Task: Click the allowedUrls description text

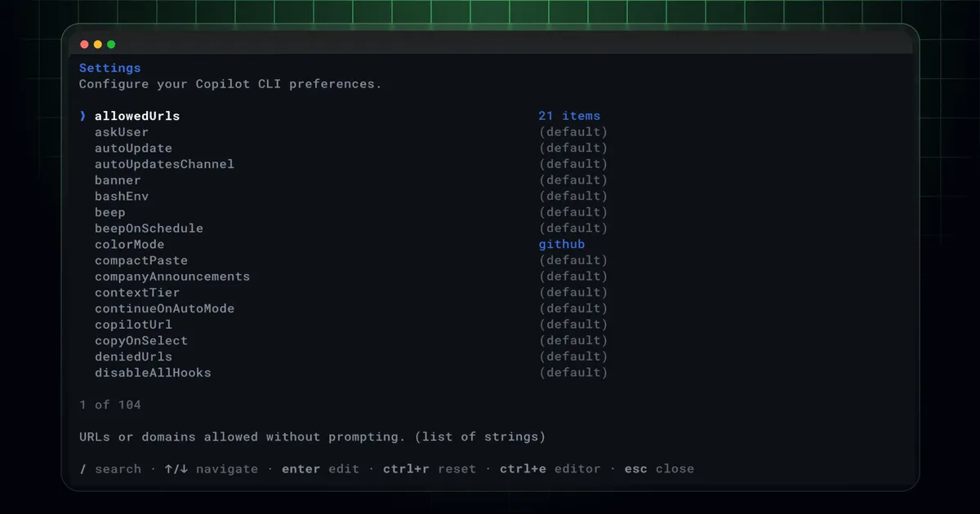Action: coord(312,436)
